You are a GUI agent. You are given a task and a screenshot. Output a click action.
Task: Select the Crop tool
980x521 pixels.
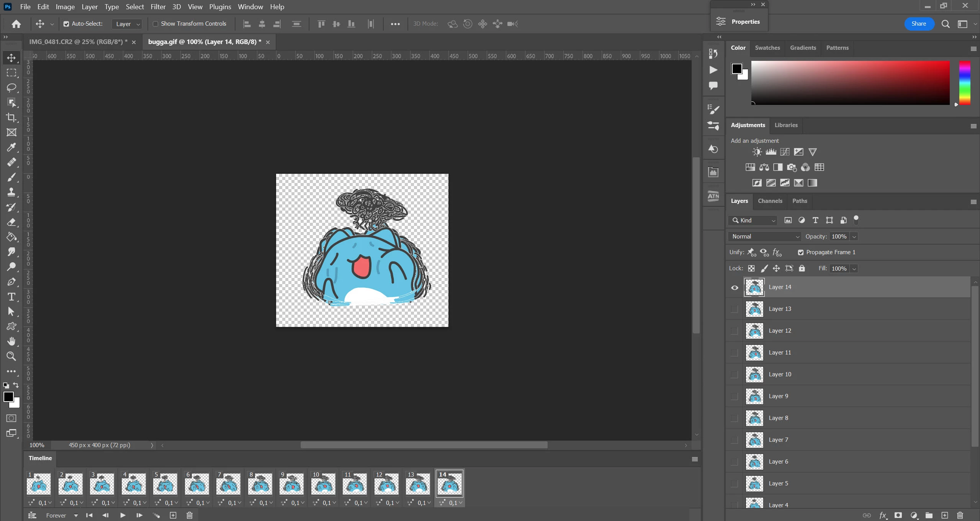pyautogui.click(x=11, y=118)
